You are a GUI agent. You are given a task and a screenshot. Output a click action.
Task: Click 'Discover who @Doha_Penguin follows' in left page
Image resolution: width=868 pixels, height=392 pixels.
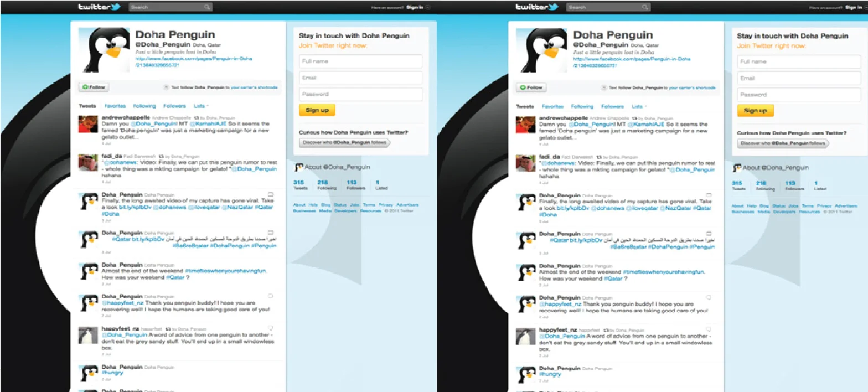[344, 143]
